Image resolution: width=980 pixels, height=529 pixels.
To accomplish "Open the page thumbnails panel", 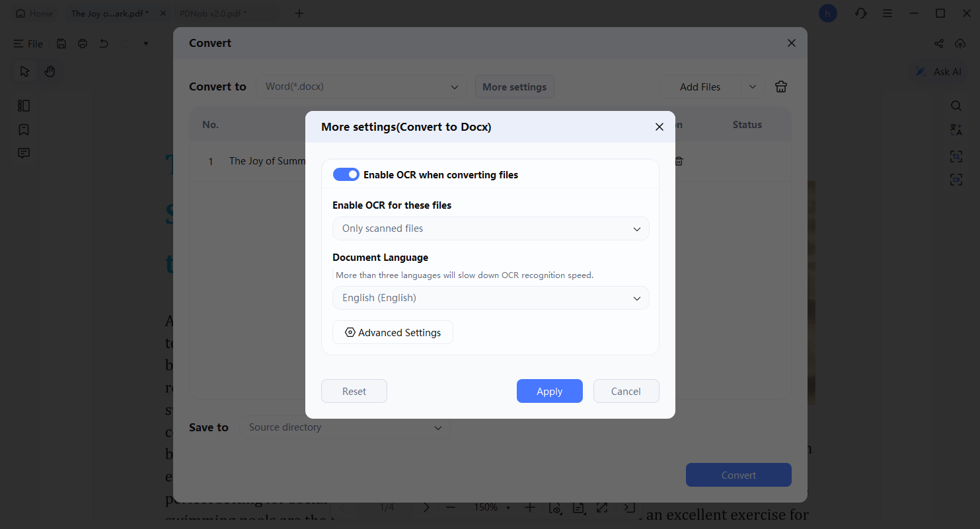I will (24, 105).
